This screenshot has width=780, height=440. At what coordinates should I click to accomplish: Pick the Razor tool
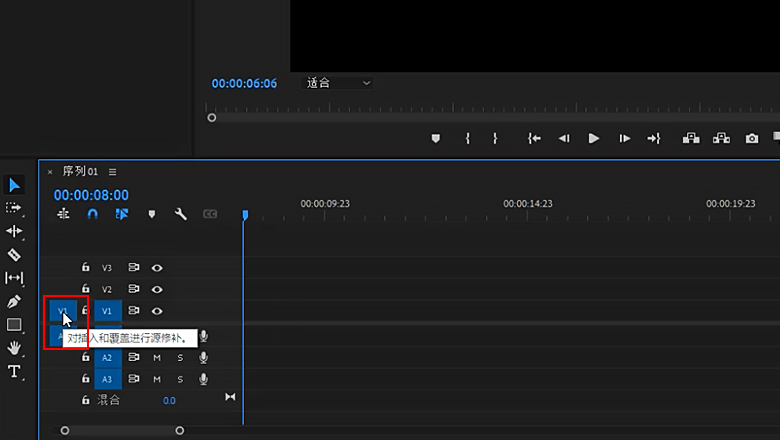click(14, 254)
